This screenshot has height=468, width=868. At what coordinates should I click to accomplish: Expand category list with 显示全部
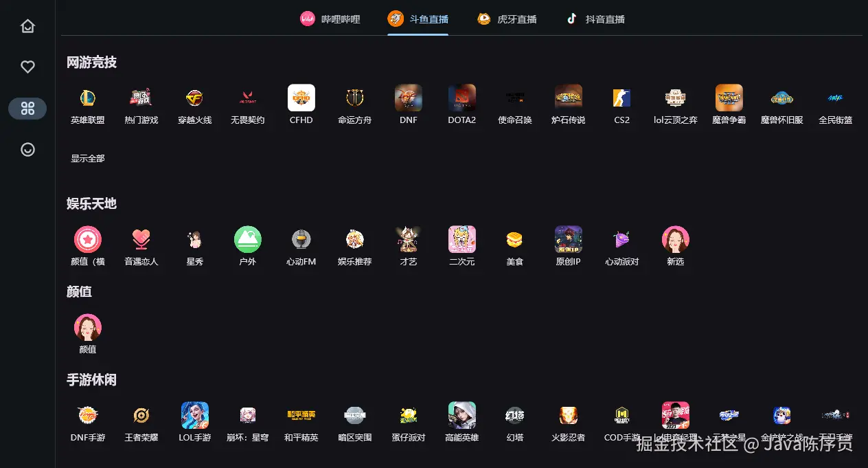(x=88, y=159)
